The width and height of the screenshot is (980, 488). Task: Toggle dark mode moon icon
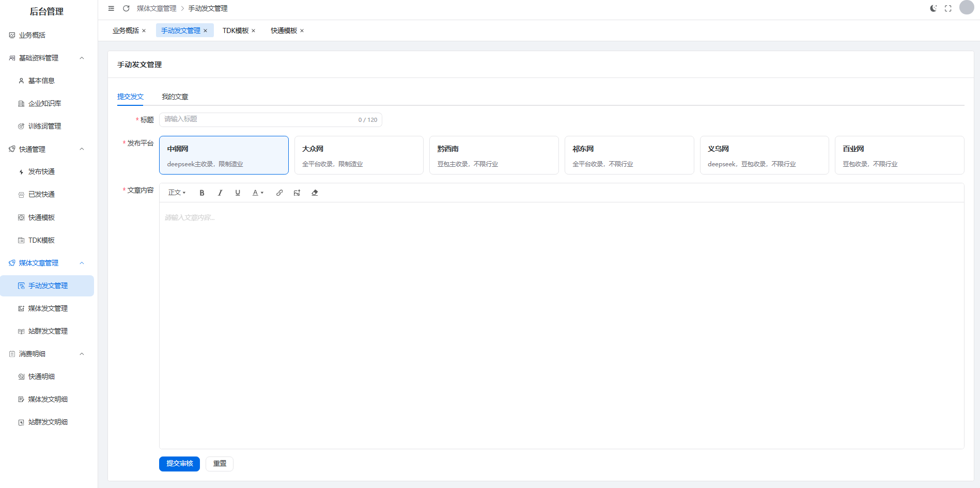tap(934, 8)
